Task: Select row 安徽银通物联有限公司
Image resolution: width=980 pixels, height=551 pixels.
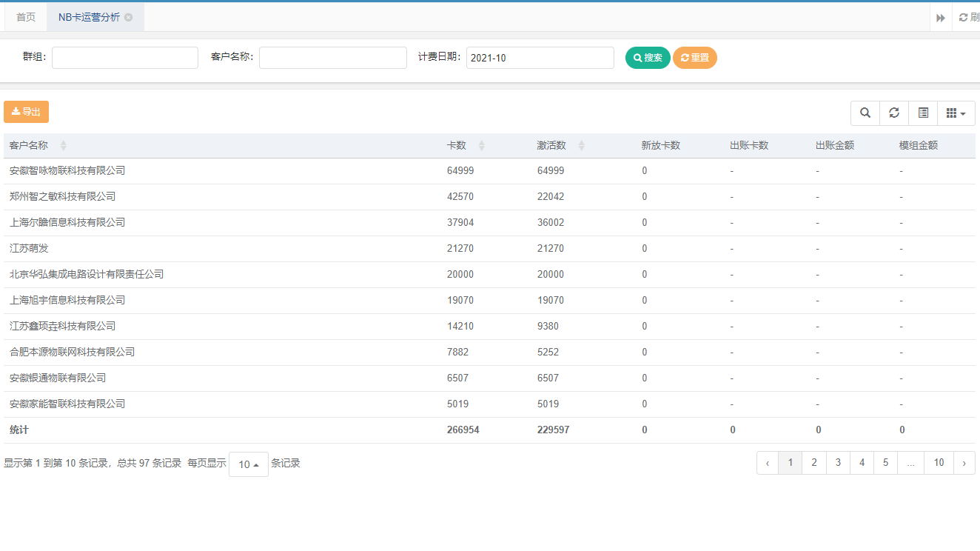Action: [x=489, y=378]
